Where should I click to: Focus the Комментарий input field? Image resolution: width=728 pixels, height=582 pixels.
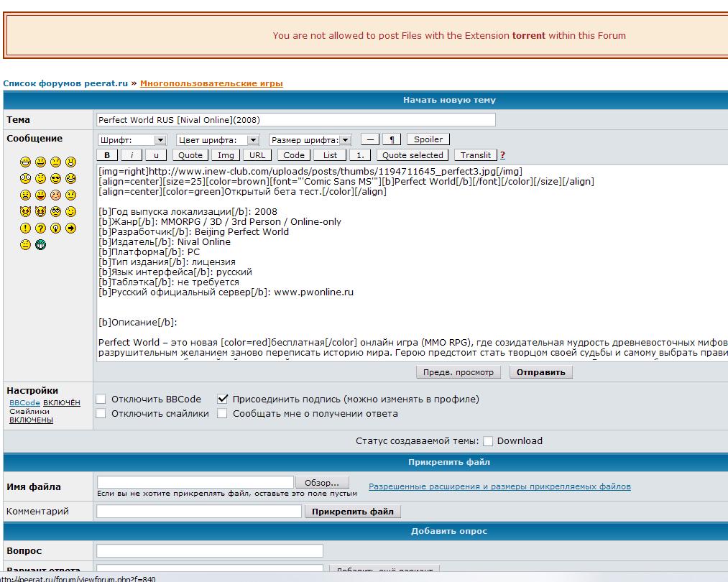(199, 511)
